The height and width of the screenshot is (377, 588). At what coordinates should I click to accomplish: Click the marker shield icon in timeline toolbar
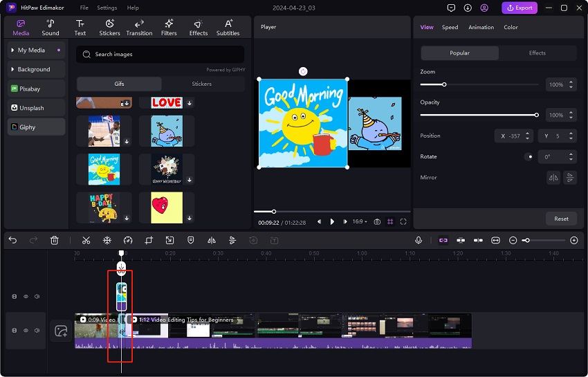pos(190,241)
